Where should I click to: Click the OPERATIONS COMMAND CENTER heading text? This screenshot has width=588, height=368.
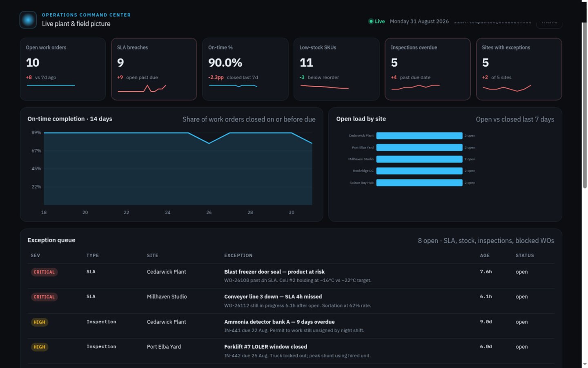click(x=86, y=15)
